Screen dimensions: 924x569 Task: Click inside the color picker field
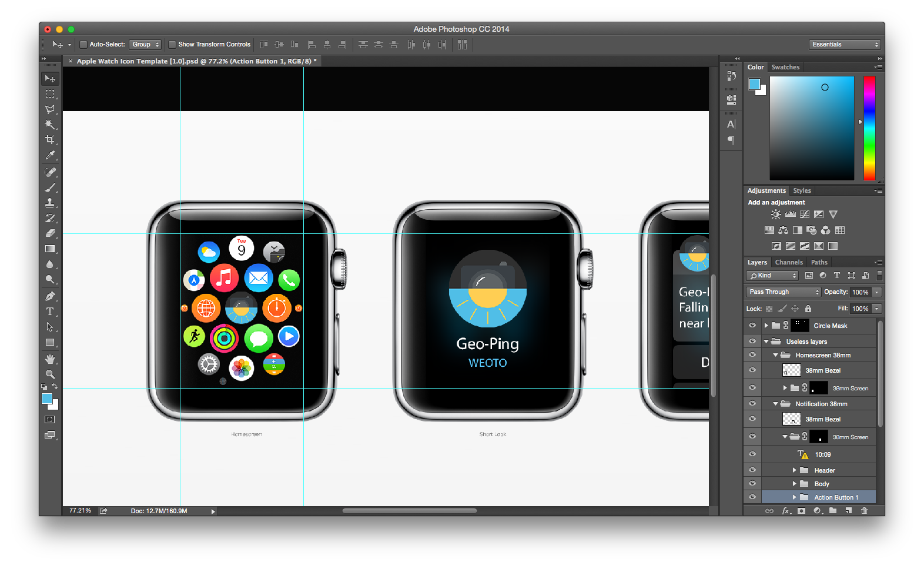pos(812,128)
